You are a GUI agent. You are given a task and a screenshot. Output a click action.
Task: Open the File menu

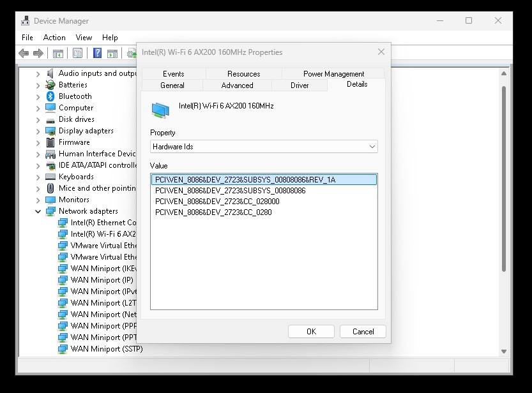pos(27,38)
